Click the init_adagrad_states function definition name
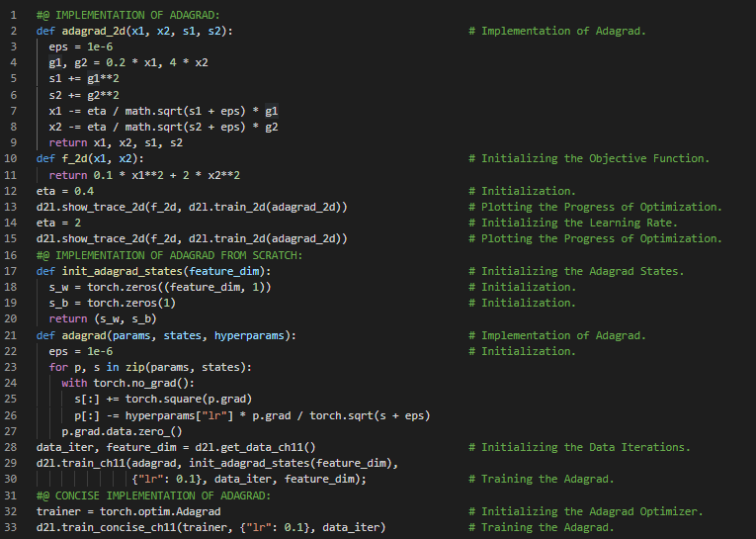Viewport: 756px width, 539px height. (121, 271)
